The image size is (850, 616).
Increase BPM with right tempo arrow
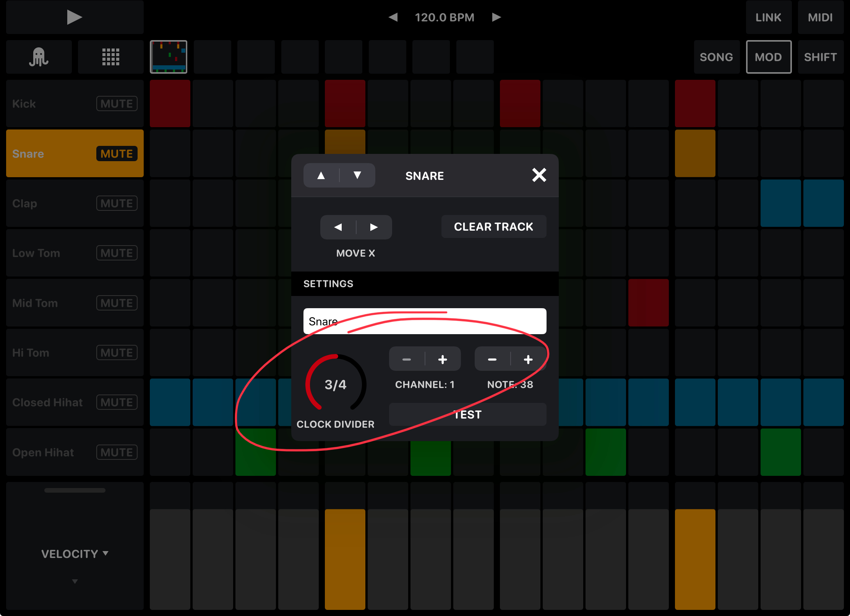[x=496, y=17]
